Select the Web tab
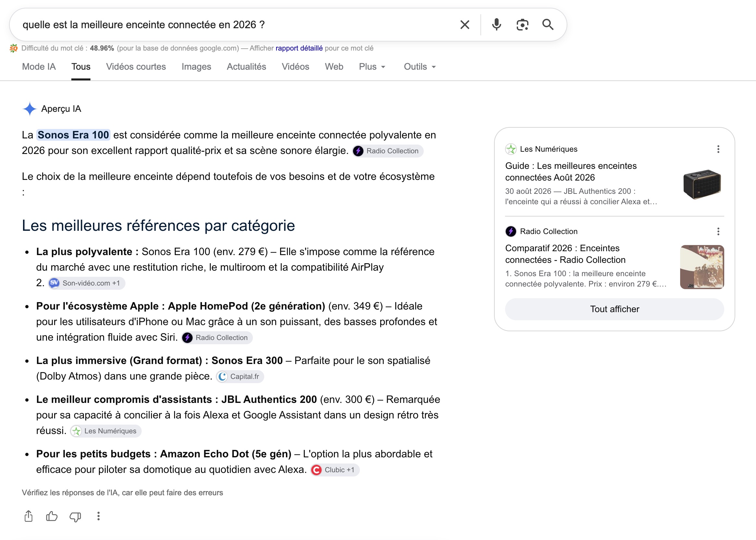756x540 pixels. 334,67
